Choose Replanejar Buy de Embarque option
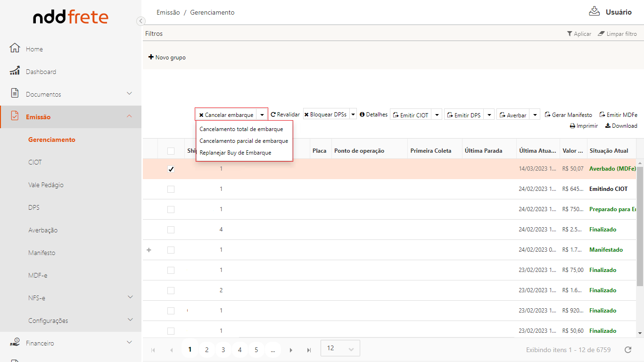The image size is (644, 362). tap(235, 152)
